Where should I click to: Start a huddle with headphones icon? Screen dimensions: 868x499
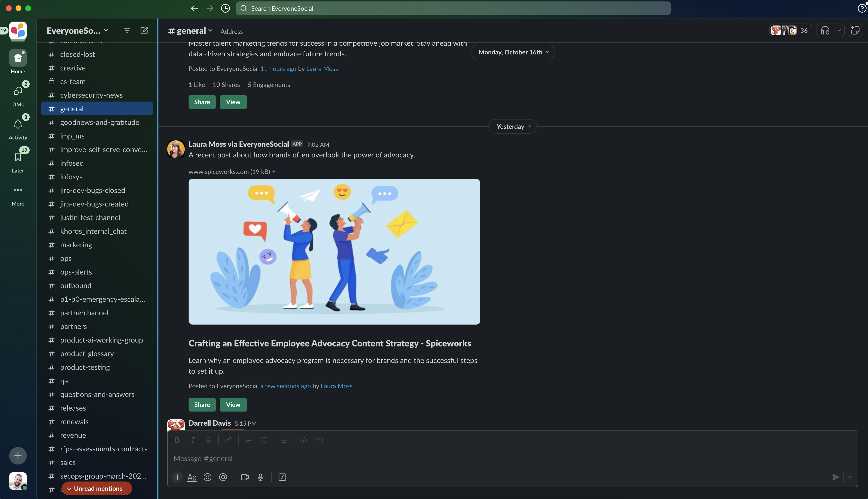coord(825,31)
